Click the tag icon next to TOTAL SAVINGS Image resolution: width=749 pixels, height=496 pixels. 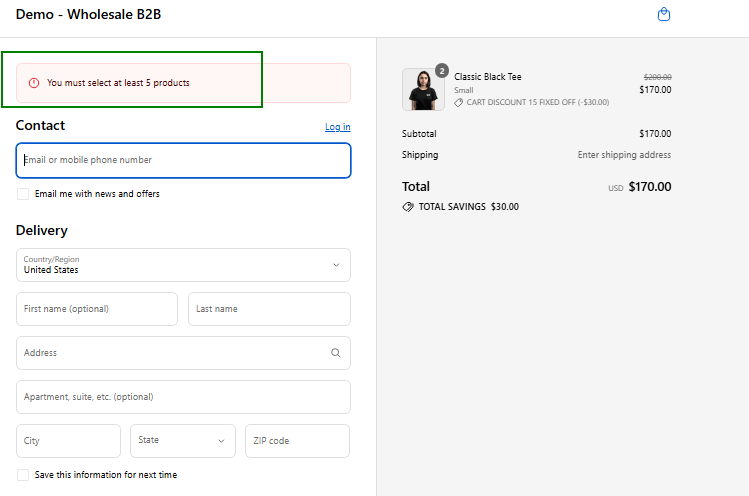(408, 207)
